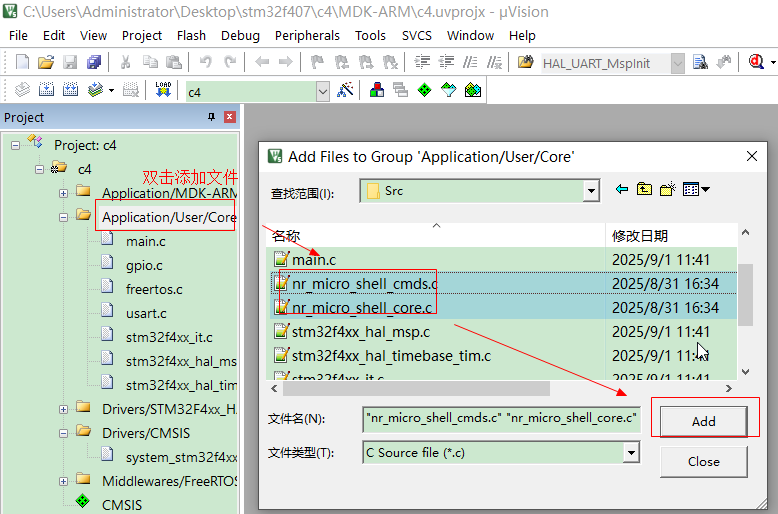Go up one folder level in dialog
This screenshot has height=514, width=778.
tap(645, 189)
